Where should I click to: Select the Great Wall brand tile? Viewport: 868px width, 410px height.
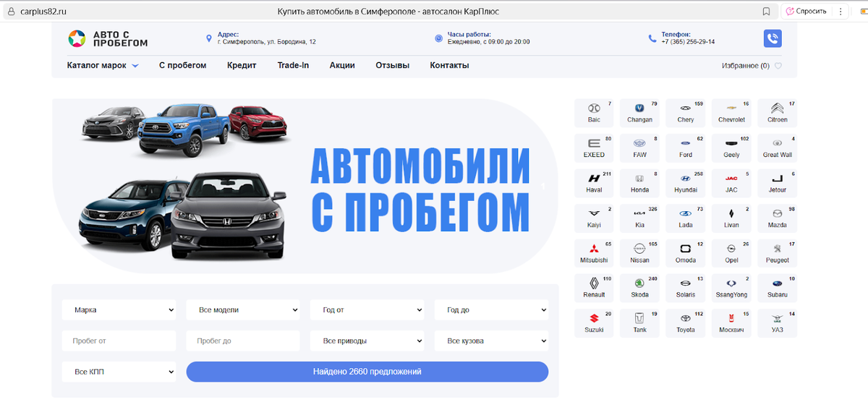pos(777,148)
